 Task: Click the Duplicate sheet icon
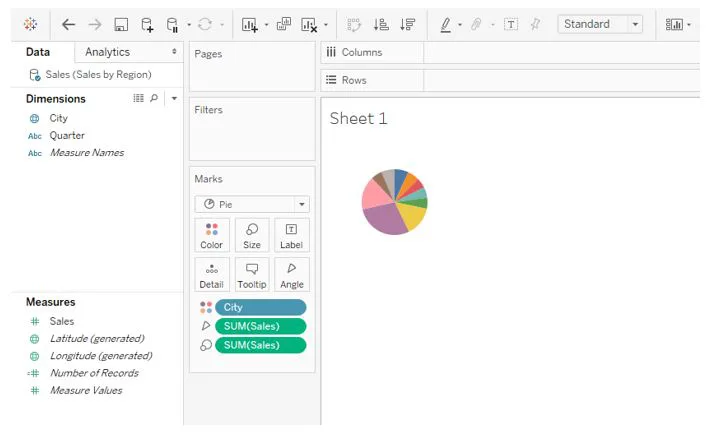pos(284,24)
